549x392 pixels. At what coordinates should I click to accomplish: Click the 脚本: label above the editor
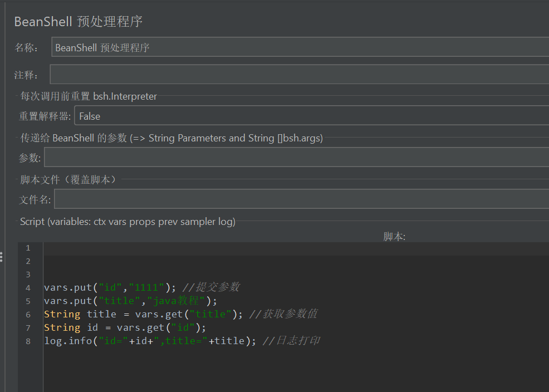394,237
